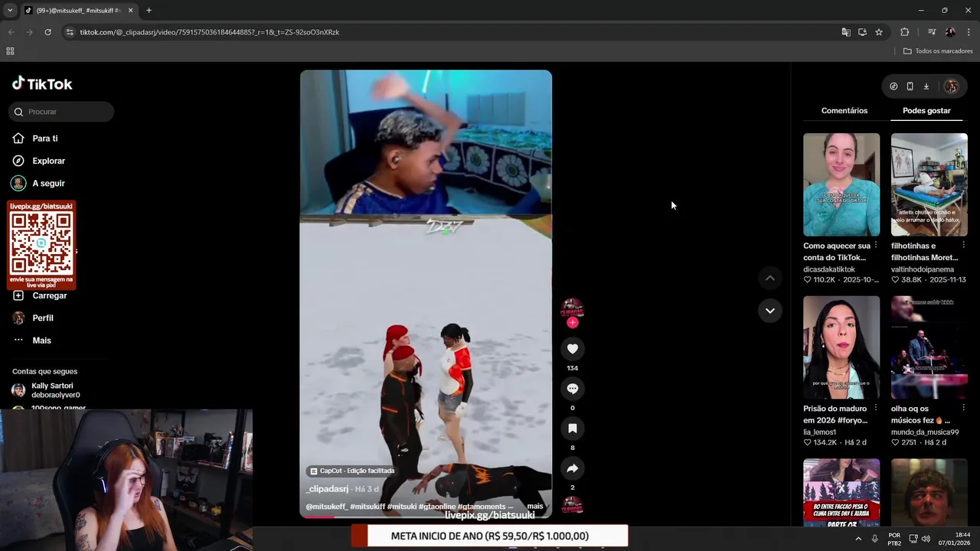Click the browser address bar URL
Screen dimensions: 980x551
click(x=209, y=32)
